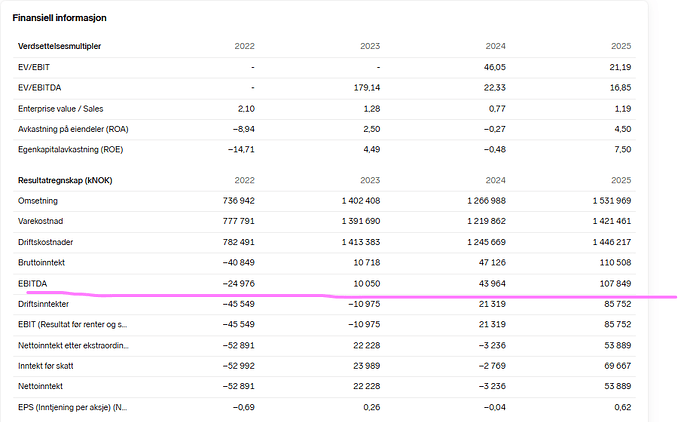Select the Driftsinntekter row label
The width and height of the screenshot is (690, 422).
coord(44,304)
